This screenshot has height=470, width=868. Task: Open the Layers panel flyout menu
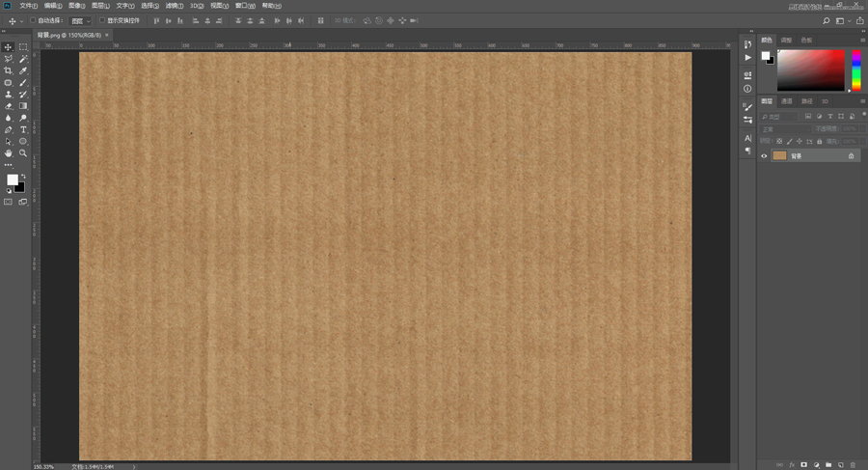pyautogui.click(x=862, y=101)
